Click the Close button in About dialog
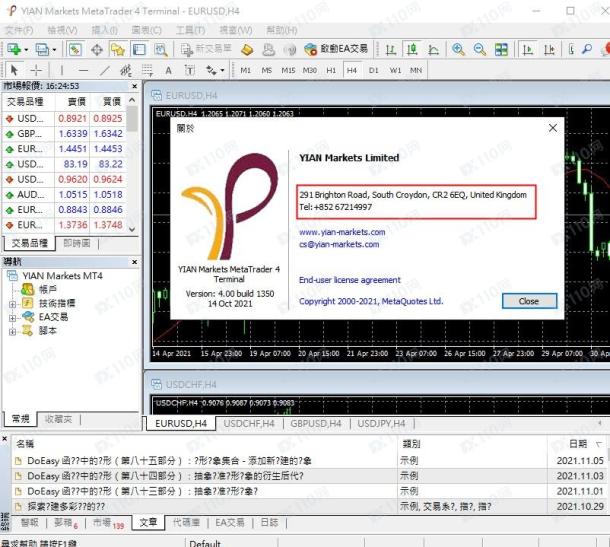Image resolution: width=610 pixels, height=547 pixels. coord(529,301)
